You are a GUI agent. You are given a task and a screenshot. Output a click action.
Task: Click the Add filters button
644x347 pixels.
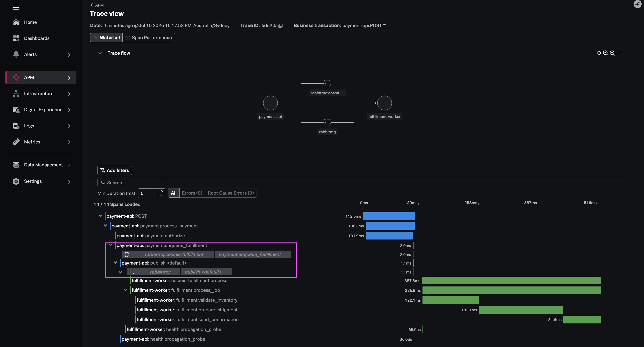[114, 170]
